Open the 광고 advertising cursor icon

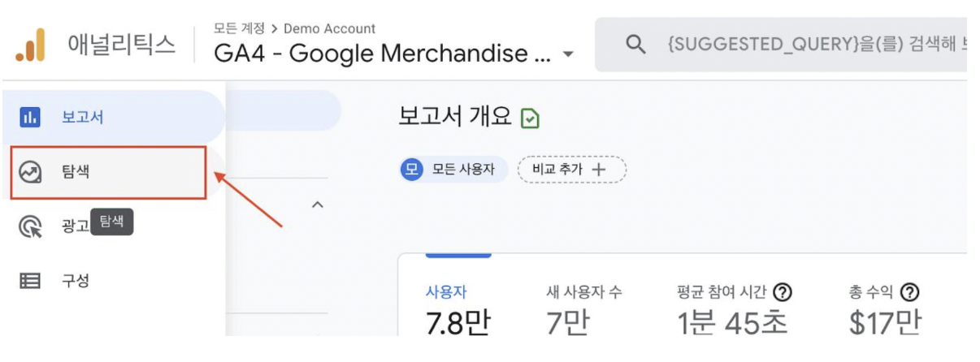[x=30, y=226]
